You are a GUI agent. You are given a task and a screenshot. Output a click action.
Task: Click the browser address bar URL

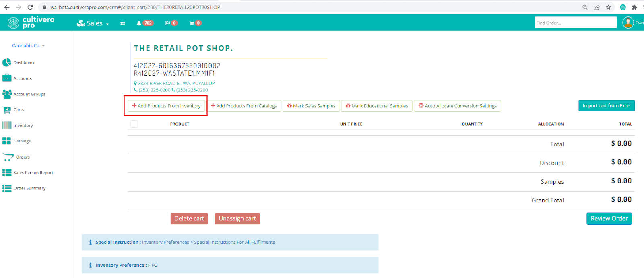[135, 7]
